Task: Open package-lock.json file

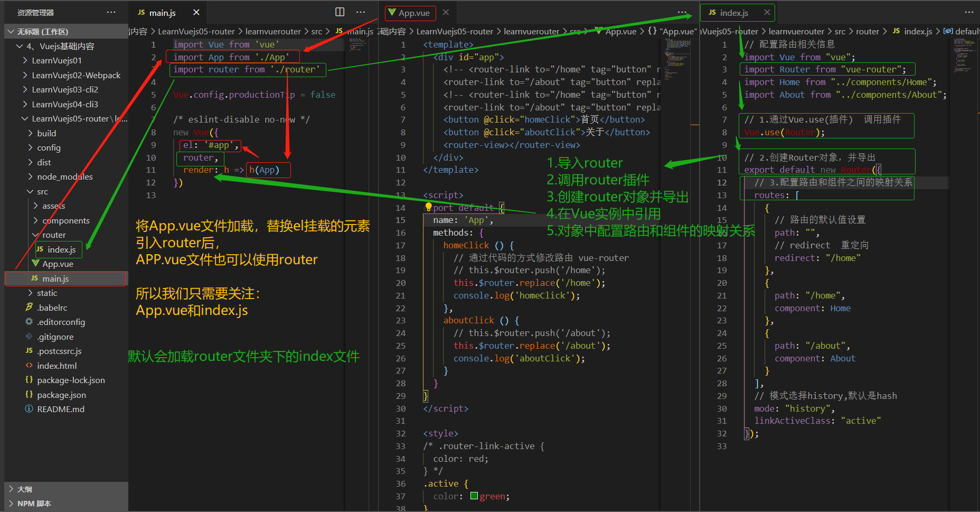Action: pos(66,380)
